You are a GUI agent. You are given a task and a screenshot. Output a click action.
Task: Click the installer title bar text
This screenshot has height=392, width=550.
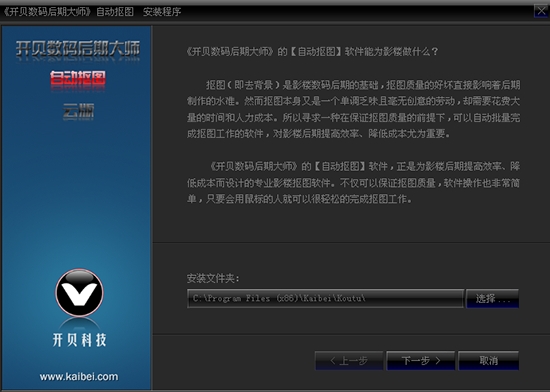(92, 12)
